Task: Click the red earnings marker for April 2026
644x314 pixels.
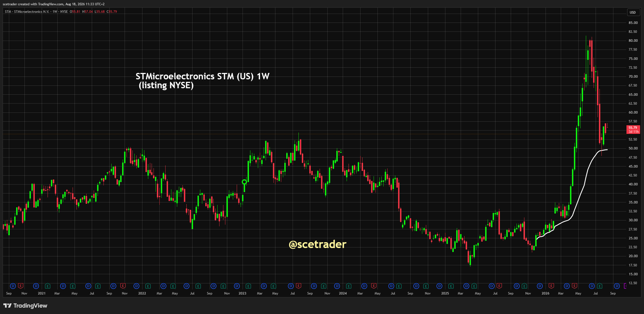Action: coord(574,286)
